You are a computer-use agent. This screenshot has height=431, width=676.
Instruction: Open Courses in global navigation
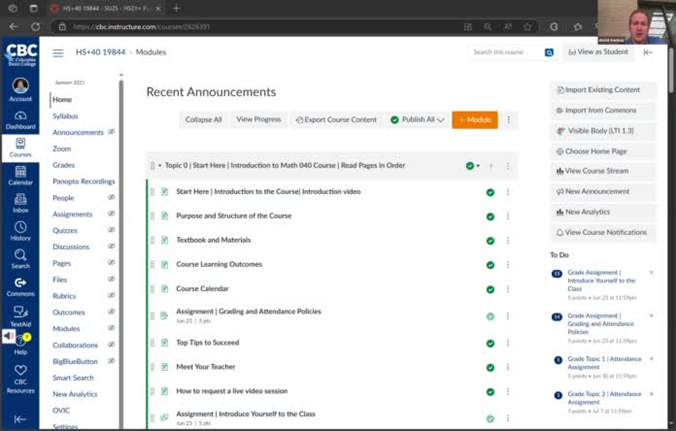20,148
